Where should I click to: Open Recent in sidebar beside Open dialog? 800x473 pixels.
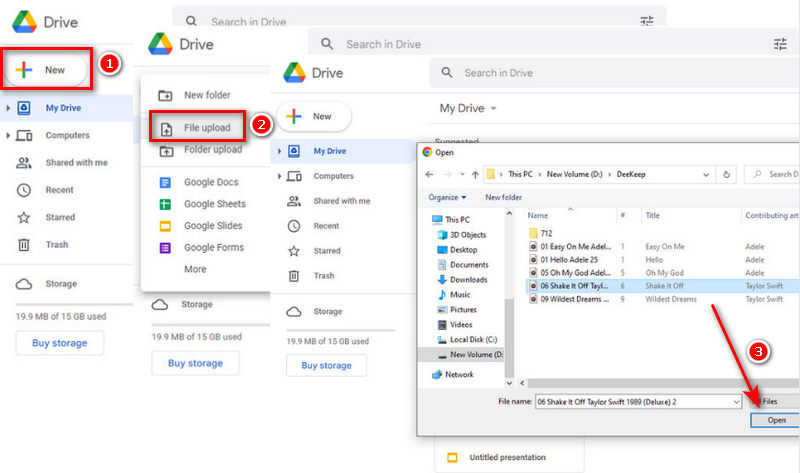coord(326,226)
